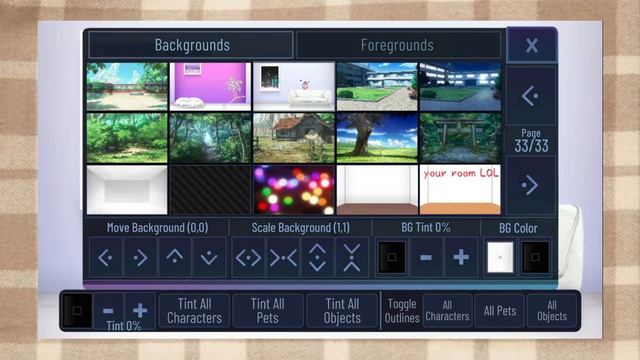Select the colorful bokeh lights background

(x=294, y=190)
